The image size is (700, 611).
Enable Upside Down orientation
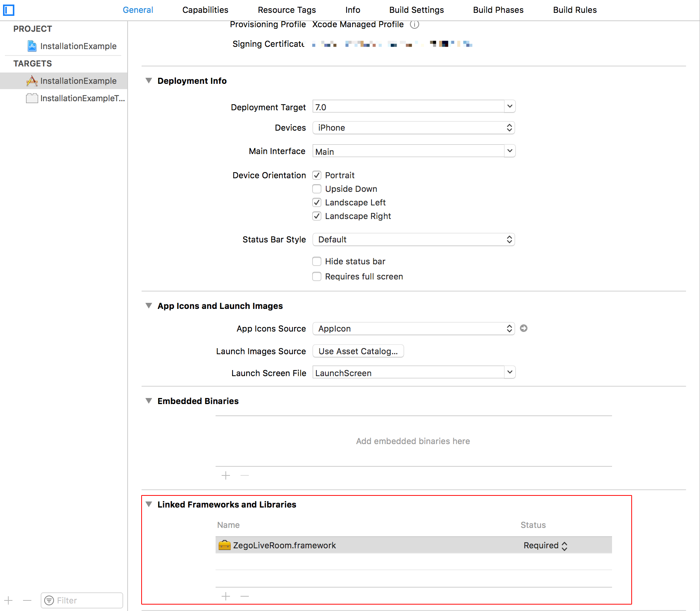point(317,189)
